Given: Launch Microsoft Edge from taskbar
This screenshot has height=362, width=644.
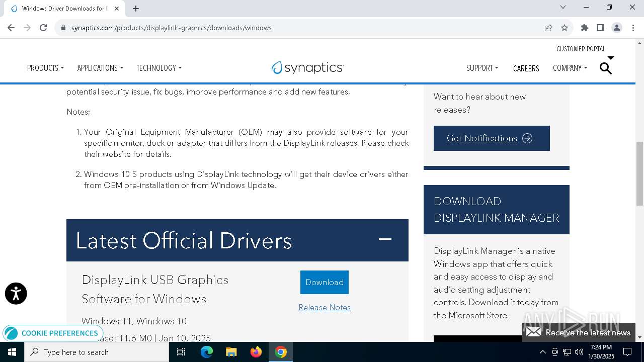Looking at the screenshot, I should pos(207,352).
